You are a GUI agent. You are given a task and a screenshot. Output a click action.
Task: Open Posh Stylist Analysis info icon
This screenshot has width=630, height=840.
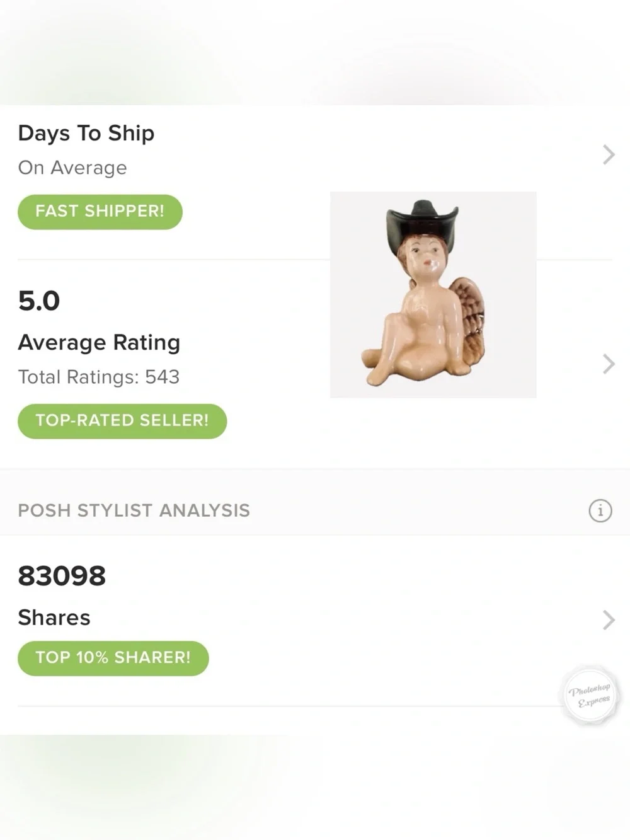click(600, 510)
